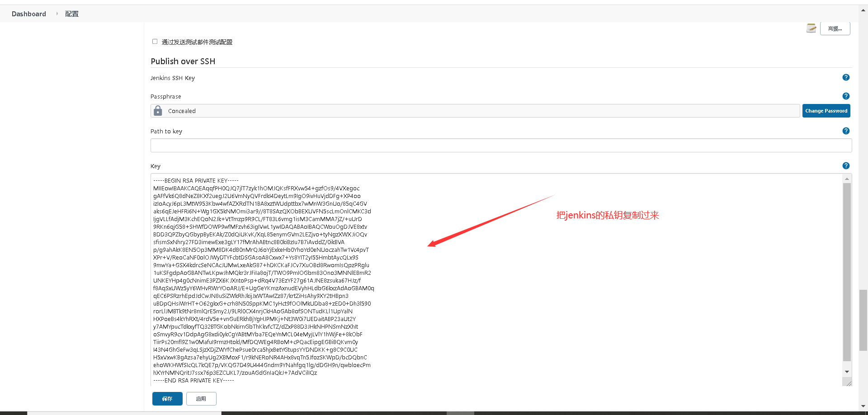Open help for Passphrase field
The image size is (868, 415).
846,96
